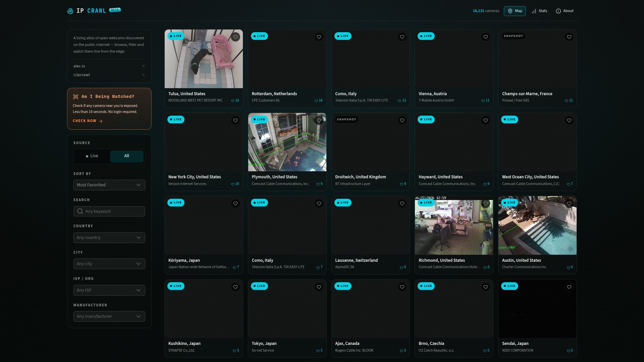Favorite the Brno, Czechia camera
Viewport: 644px width, 362px height.
[486, 287]
